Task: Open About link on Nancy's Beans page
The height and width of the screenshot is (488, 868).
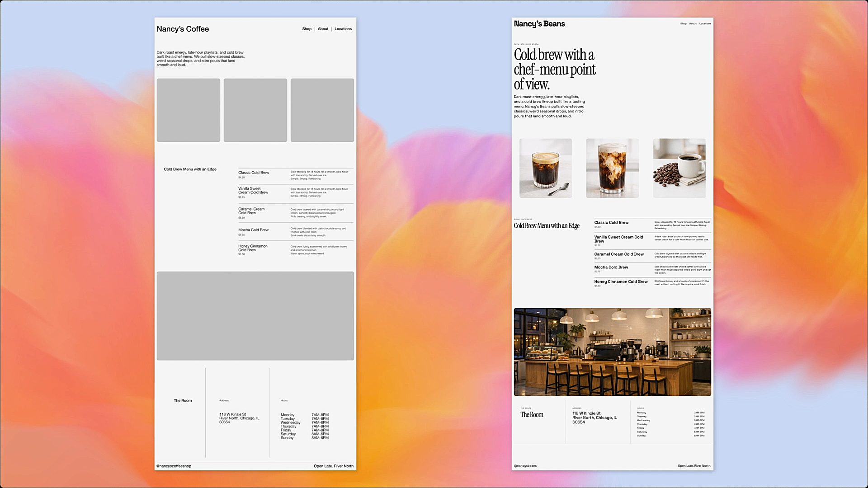Action: [693, 23]
